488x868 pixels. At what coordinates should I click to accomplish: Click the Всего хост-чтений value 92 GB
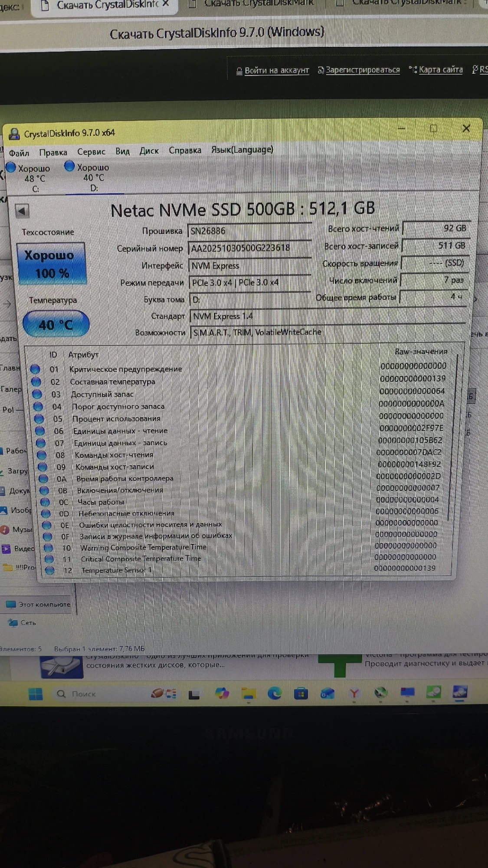coord(436,228)
